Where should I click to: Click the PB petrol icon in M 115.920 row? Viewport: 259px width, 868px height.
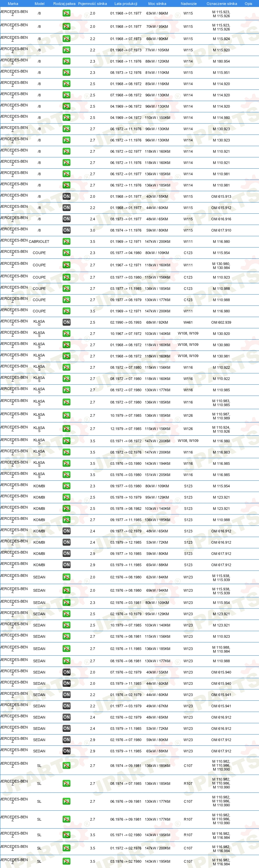click(x=66, y=50)
